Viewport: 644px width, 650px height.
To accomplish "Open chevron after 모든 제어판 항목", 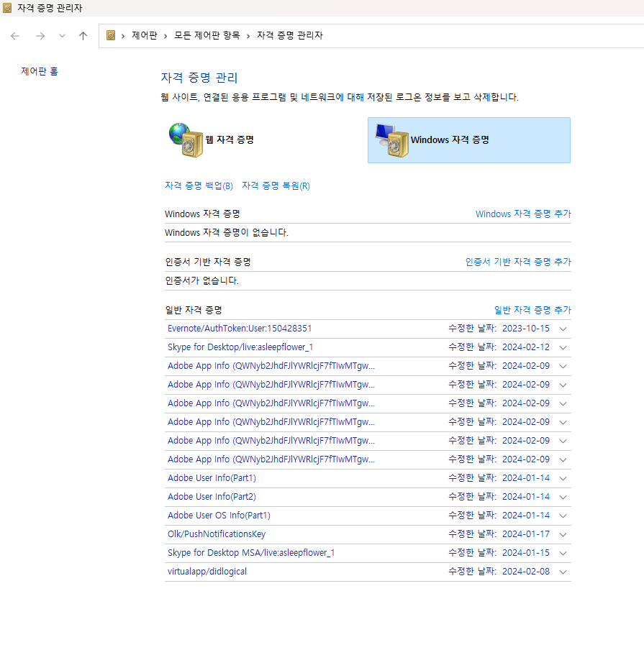I will pyautogui.click(x=248, y=36).
